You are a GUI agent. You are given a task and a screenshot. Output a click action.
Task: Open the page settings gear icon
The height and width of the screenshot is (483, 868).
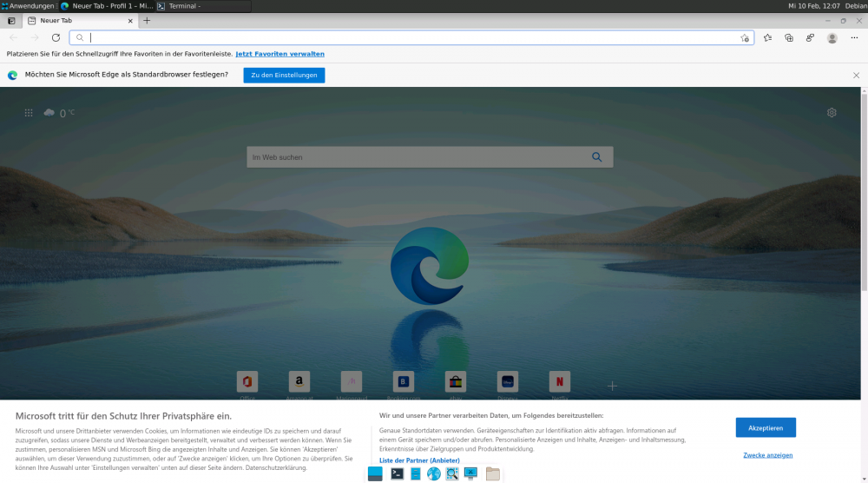coord(832,112)
